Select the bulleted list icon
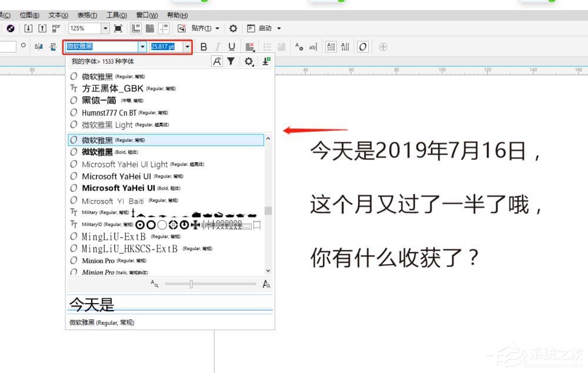The image size is (588, 373). pos(267,46)
